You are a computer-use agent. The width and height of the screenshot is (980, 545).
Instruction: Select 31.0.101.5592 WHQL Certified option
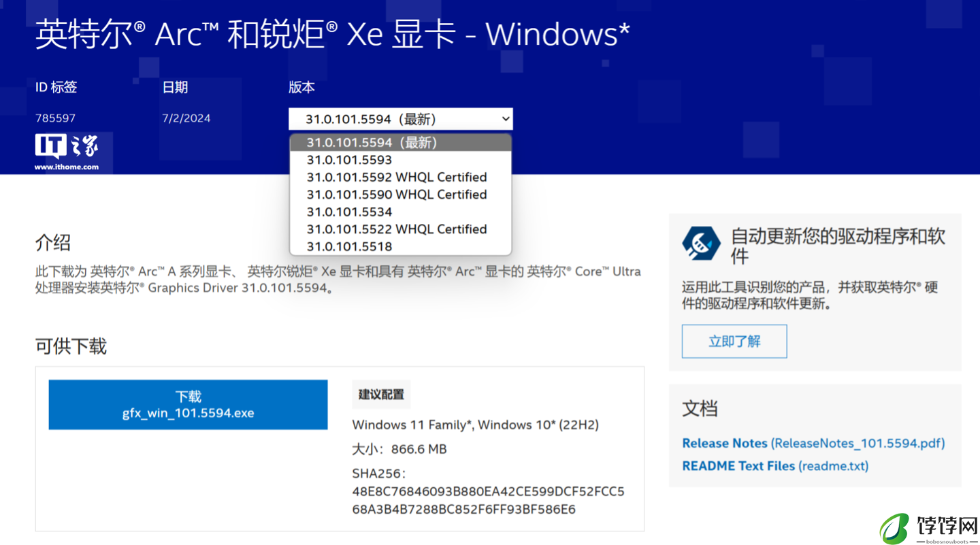click(400, 177)
